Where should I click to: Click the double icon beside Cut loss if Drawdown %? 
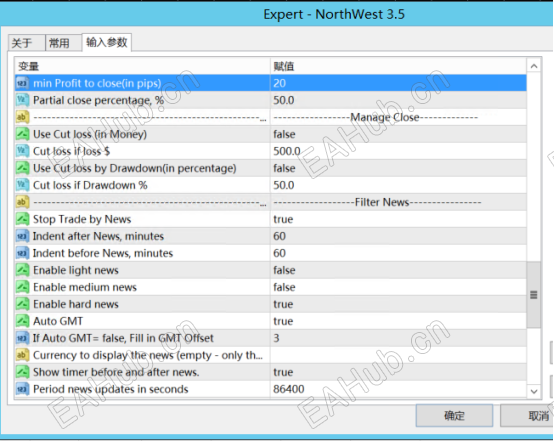22,185
